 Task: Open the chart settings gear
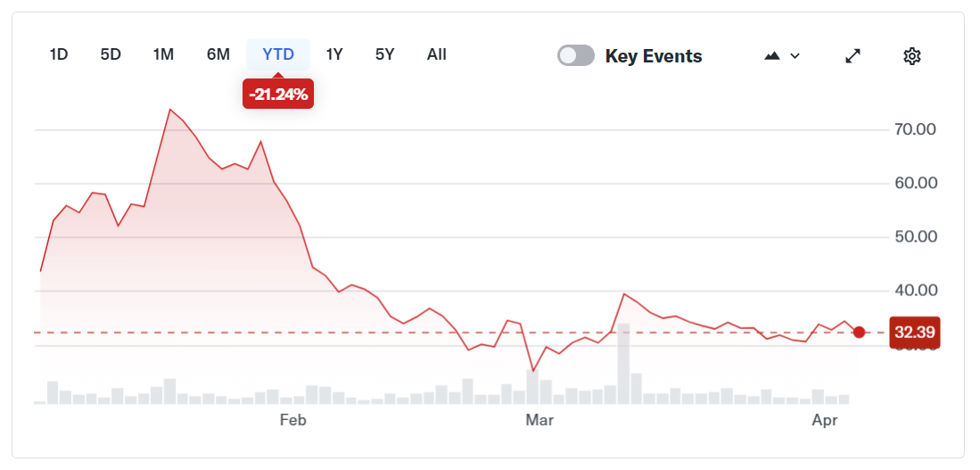point(911,56)
